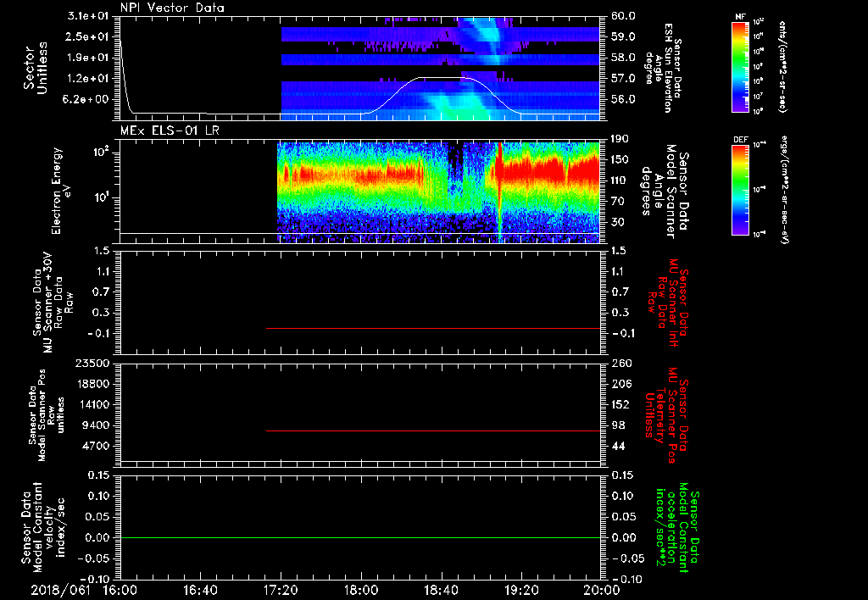Click the "23500" scanner position tick
The width and height of the screenshot is (868, 600).
(x=92, y=363)
